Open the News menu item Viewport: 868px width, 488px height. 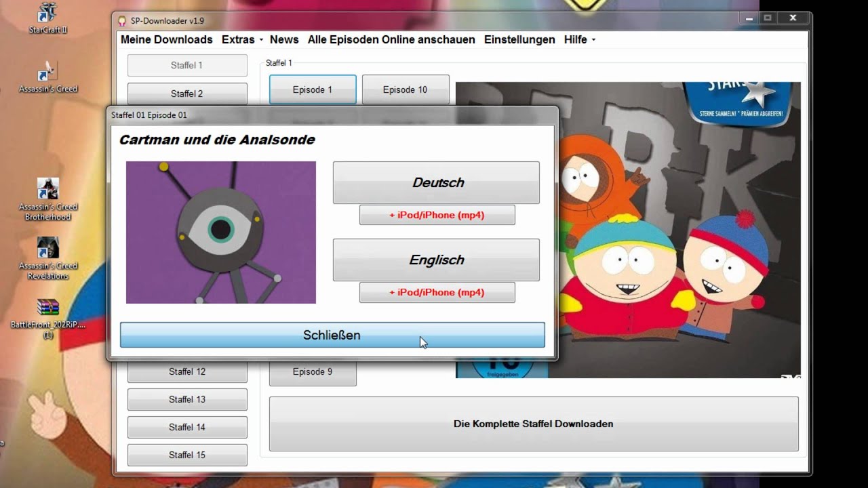pyautogui.click(x=284, y=40)
